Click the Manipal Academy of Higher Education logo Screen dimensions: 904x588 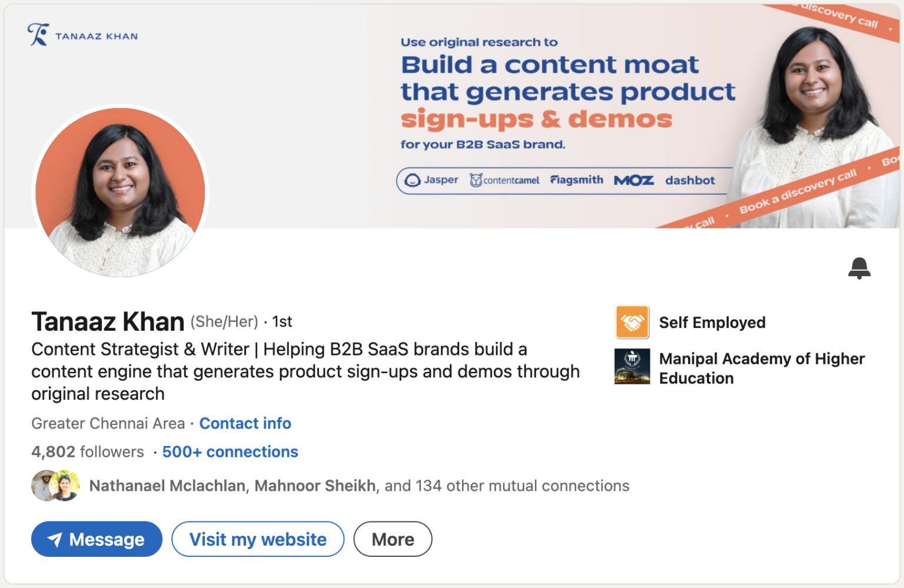632,366
